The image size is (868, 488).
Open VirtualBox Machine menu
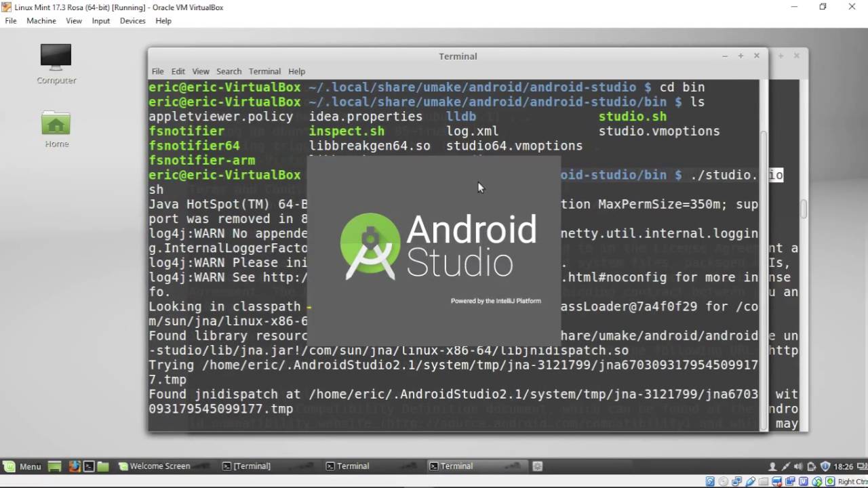click(x=41, y=21)
